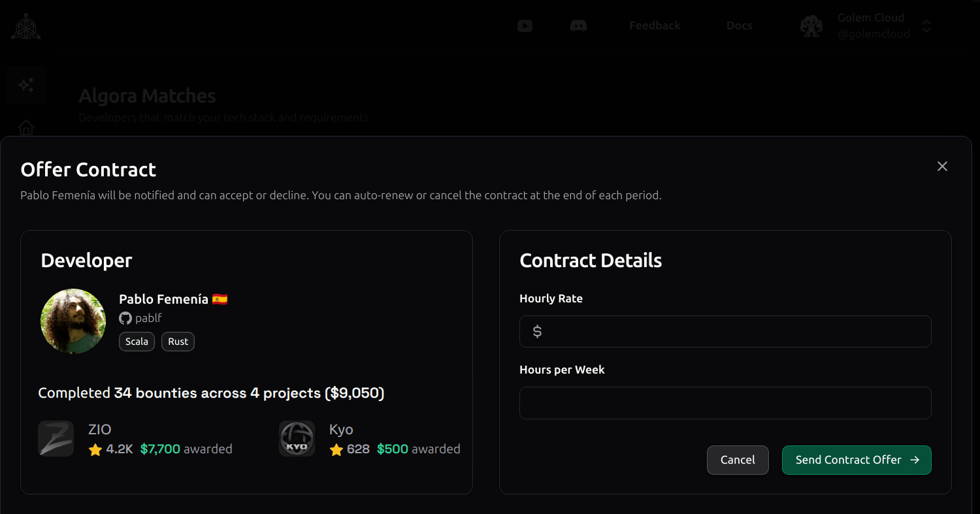The width and height of the screenshot is (980, 514).
Task: Open the YouTube icon link
Action: coord(525,26)
